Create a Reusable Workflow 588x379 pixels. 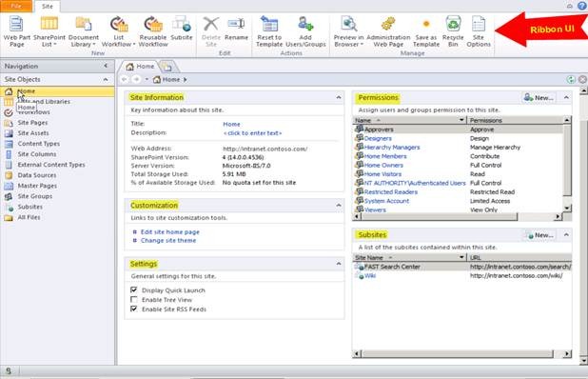[x=153, y=31]
